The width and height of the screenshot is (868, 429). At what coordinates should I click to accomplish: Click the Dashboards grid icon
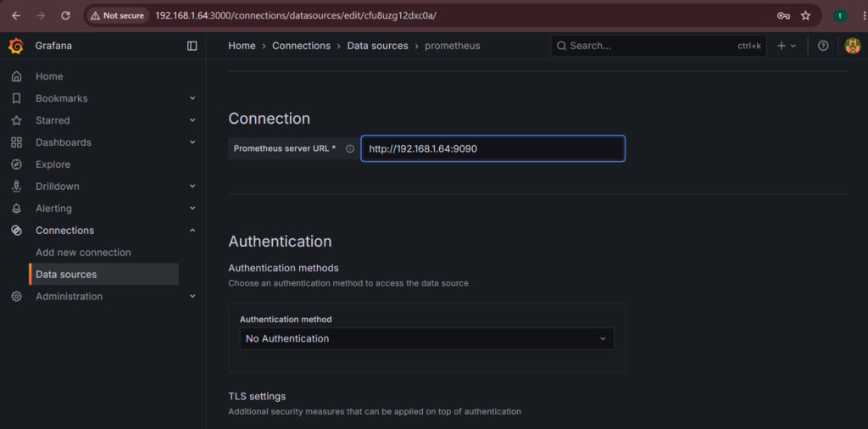(17, 142)
